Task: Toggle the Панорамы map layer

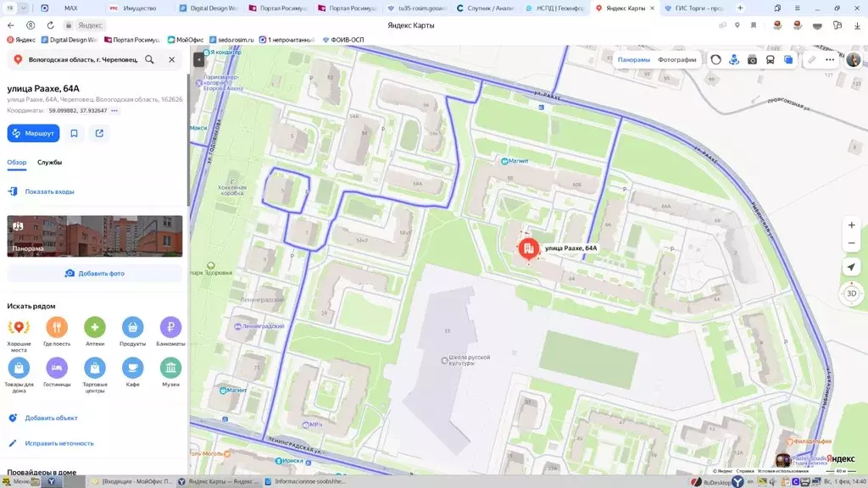Action: 633,59
